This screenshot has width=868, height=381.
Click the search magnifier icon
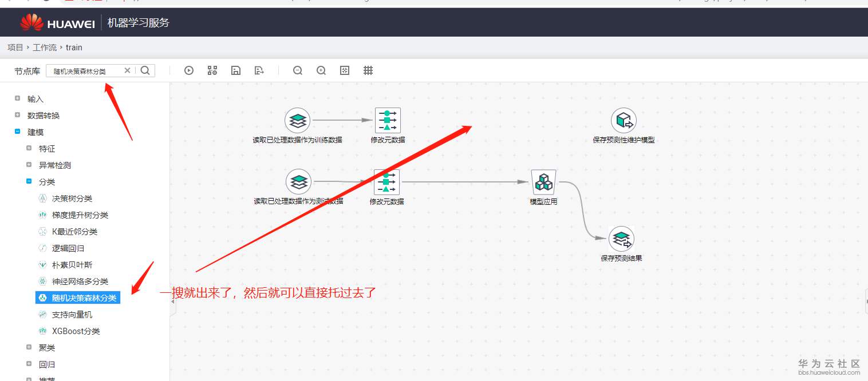(x=145, y=70)
